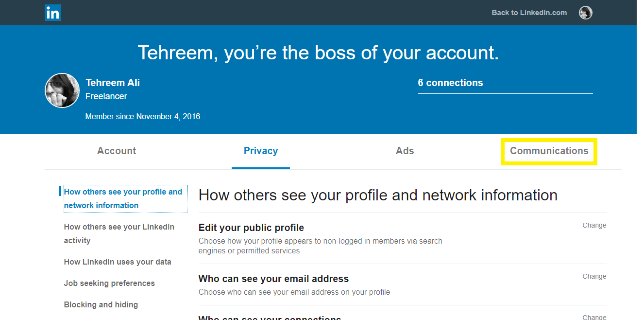Click Change next to Edit your public profile
Viewport: 644px width, 320px height.
pyautogui.click(x=594, y=225)
